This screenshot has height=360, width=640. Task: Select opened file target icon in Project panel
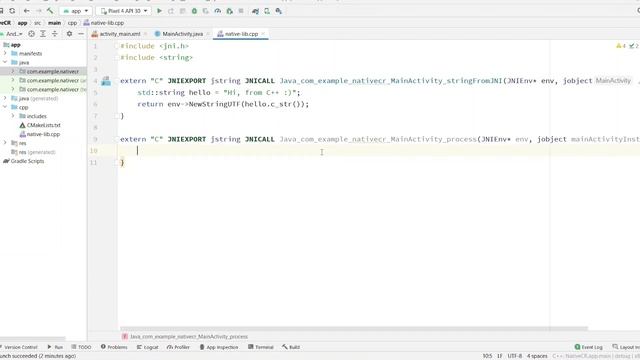[x=31, y=34]
